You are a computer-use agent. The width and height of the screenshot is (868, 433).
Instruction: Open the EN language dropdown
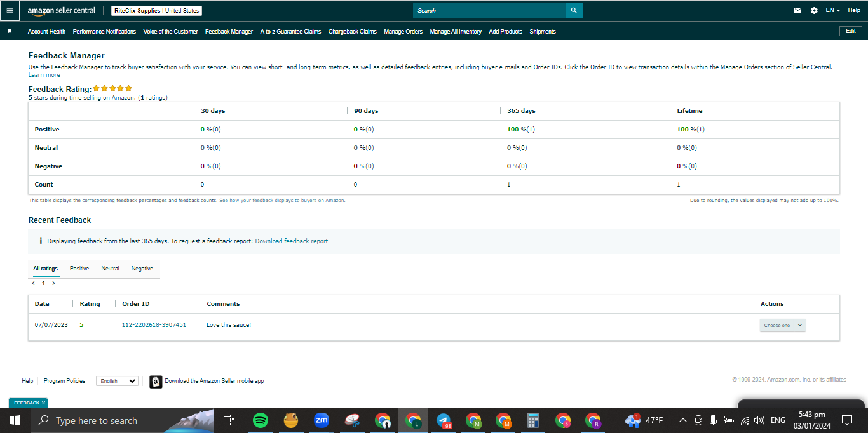coord(832,11)
